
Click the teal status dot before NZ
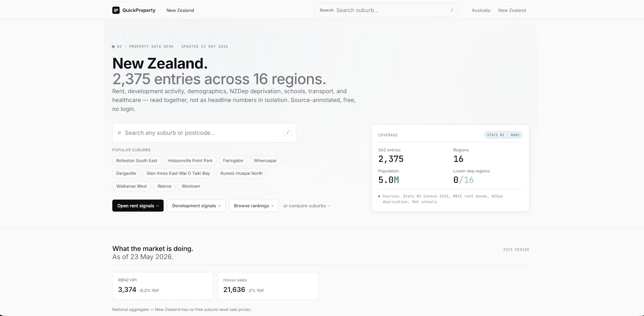coord(113,47)
